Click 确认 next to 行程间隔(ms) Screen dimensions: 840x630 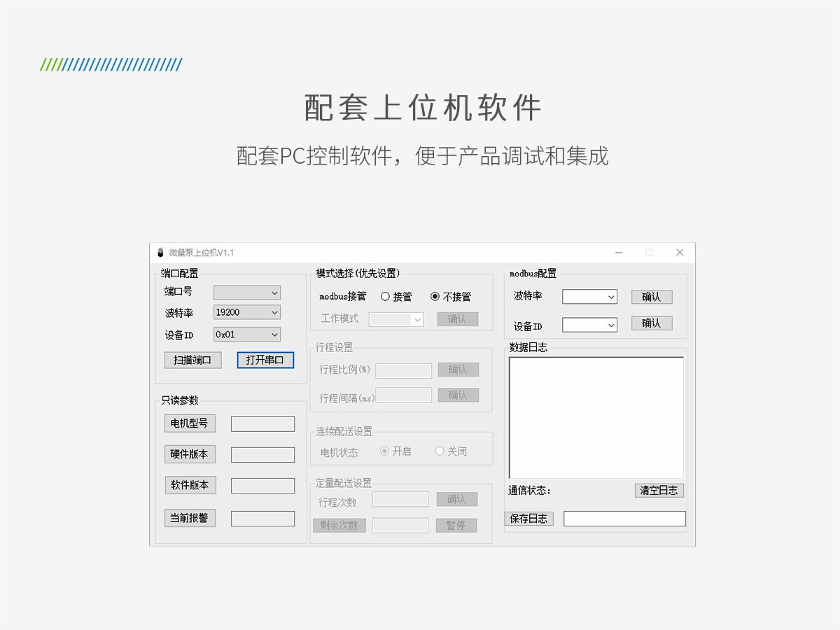point(458,395)
